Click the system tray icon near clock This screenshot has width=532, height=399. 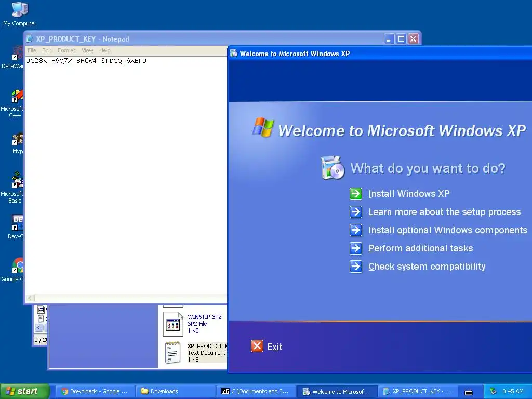pyautogui.click(x=493, y=391)
